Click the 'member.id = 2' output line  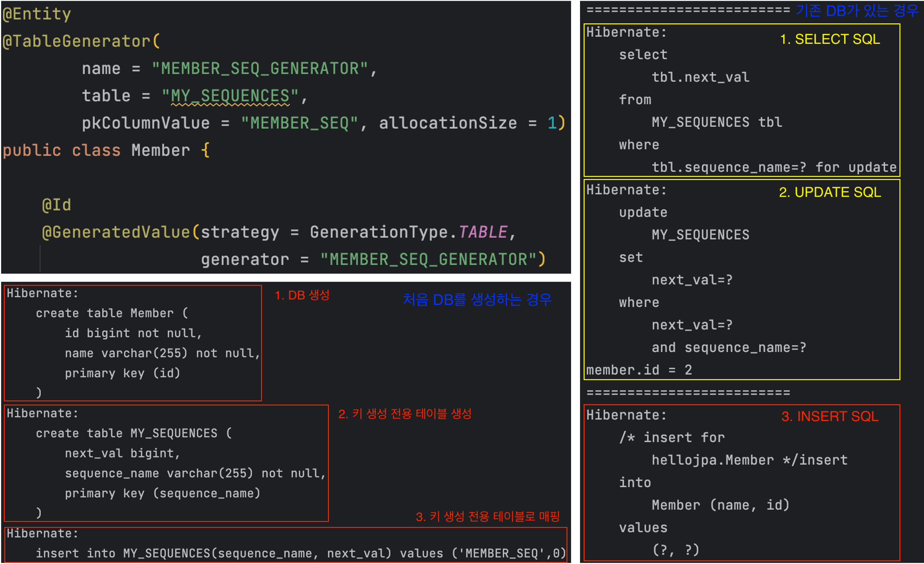tap(639, 370)
